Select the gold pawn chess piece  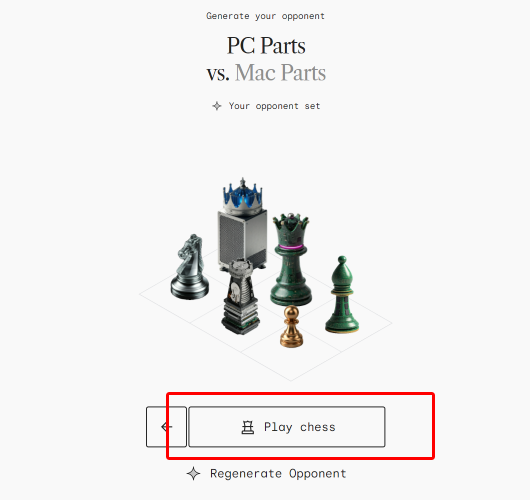click(x=291, y=326)
